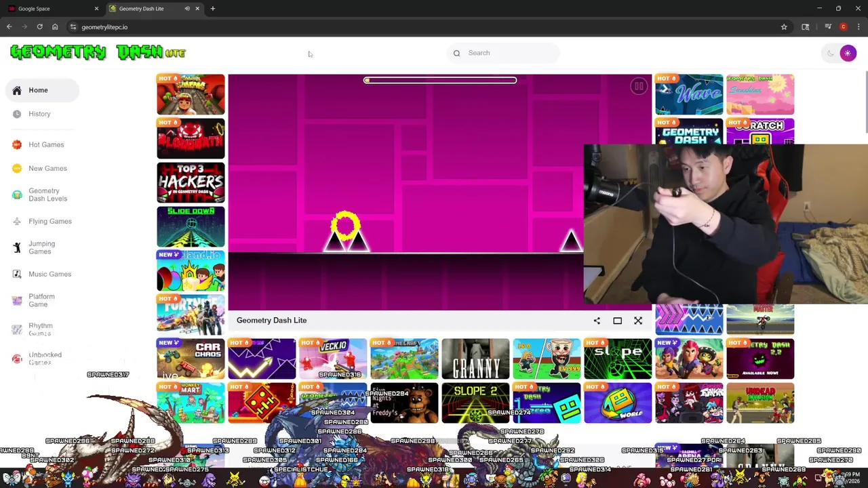This screenshot has width=868, height=488.
Task: Pause the Geometry Dash game
Action: [638, 86]
